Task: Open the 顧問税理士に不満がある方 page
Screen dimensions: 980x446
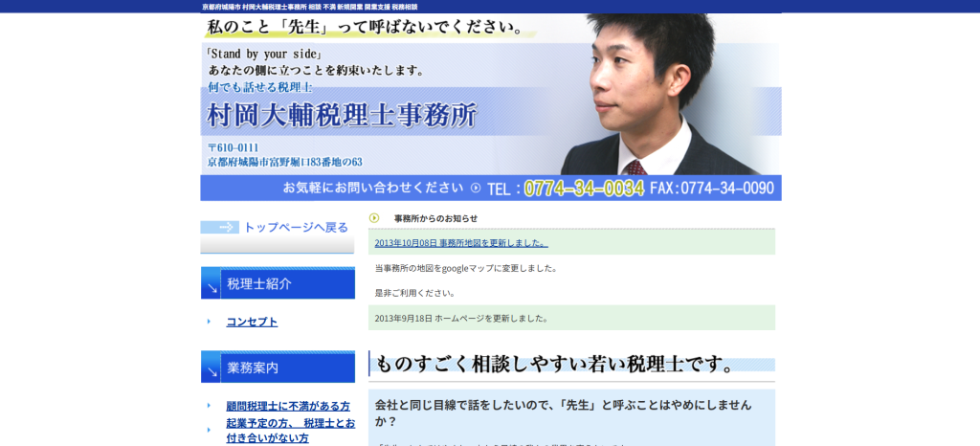Action: tap(288, 406)
